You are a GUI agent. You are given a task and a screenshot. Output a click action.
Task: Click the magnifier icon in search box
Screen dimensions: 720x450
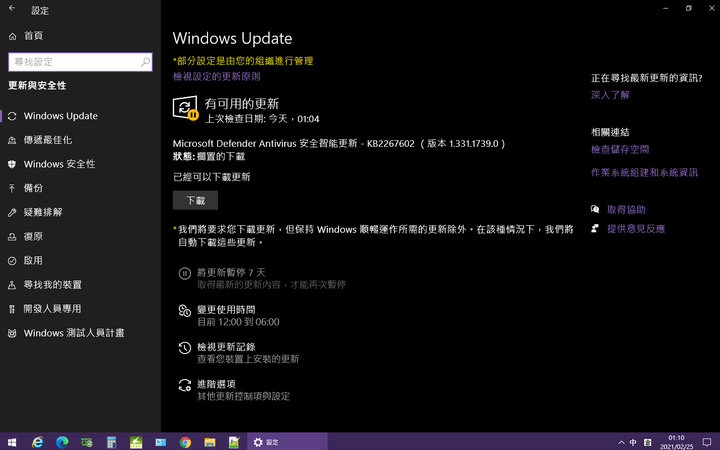pyautogui.click(x=145, y=62)
